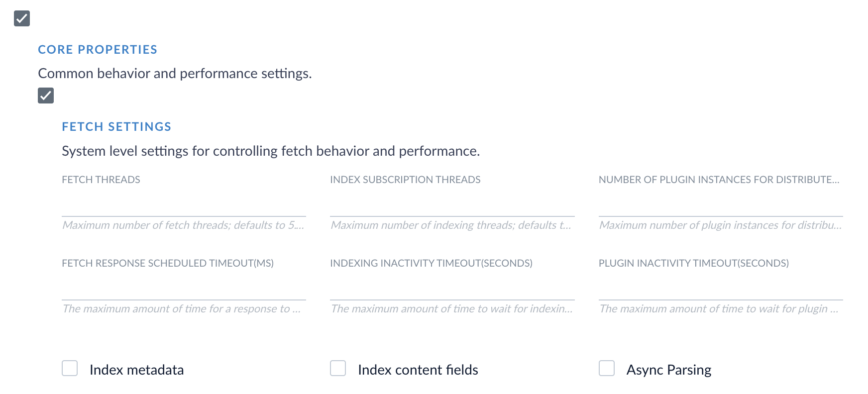Click the Fetch Settings section heading

click(116, 127)
